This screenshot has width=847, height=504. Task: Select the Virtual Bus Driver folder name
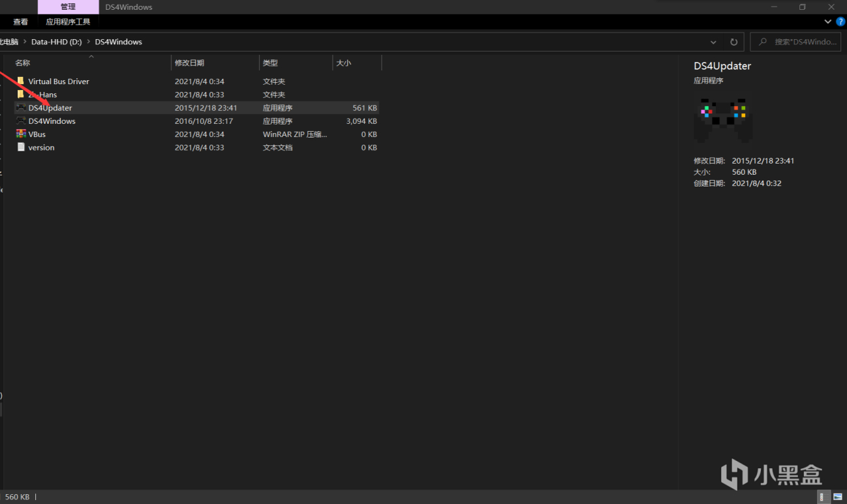click(x=59, y=82)
